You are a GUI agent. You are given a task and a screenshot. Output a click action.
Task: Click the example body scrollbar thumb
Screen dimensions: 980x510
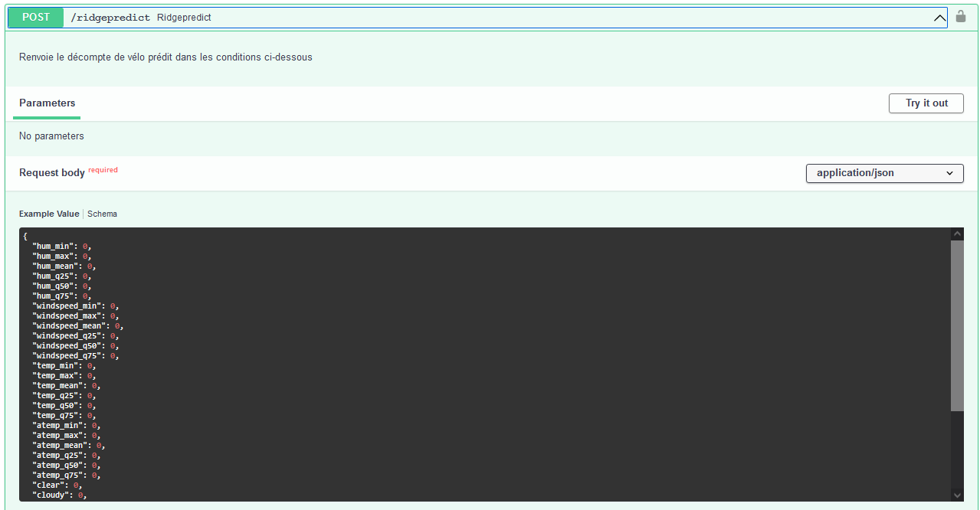(957, 325)
